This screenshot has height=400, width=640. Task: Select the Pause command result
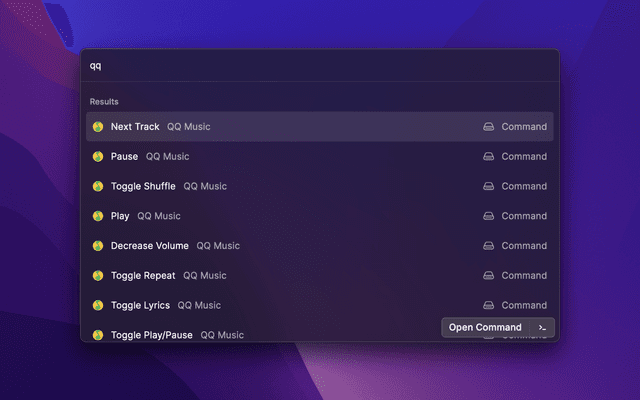[x=124, y=157]
